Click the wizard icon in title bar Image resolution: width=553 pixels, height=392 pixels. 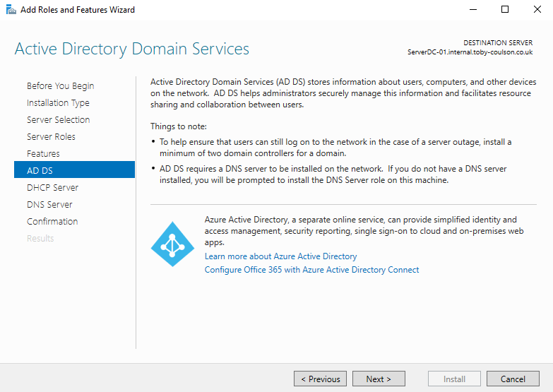[x=10, y=10]
